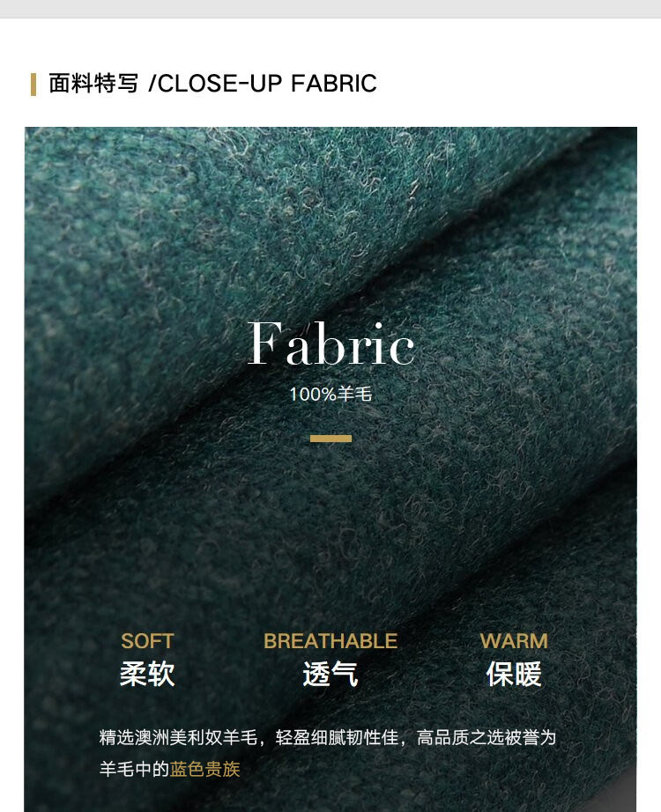This screenshot has height=812, width=661.
Task: Click the gray bar at the page top
Action: pos(330,9)
